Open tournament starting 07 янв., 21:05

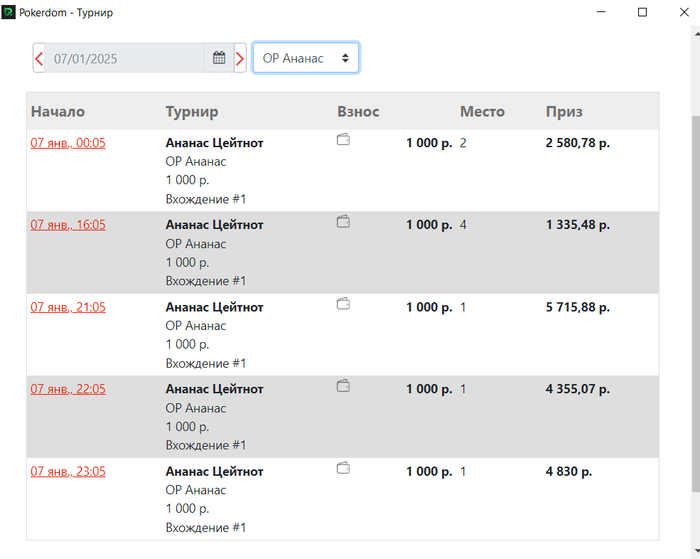pyautogui.click(x=68, y=307)
